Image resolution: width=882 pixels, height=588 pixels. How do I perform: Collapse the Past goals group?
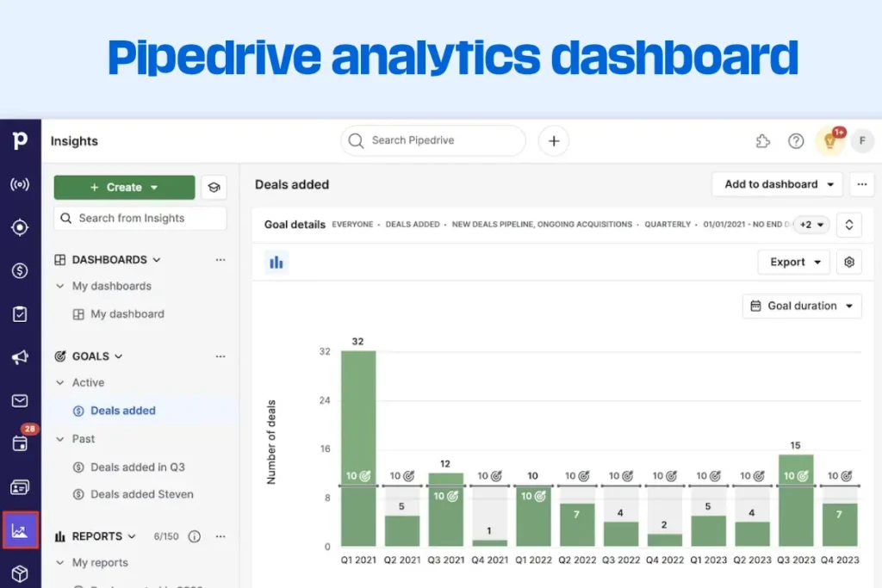pyautogui.click(x=60, y=439)
